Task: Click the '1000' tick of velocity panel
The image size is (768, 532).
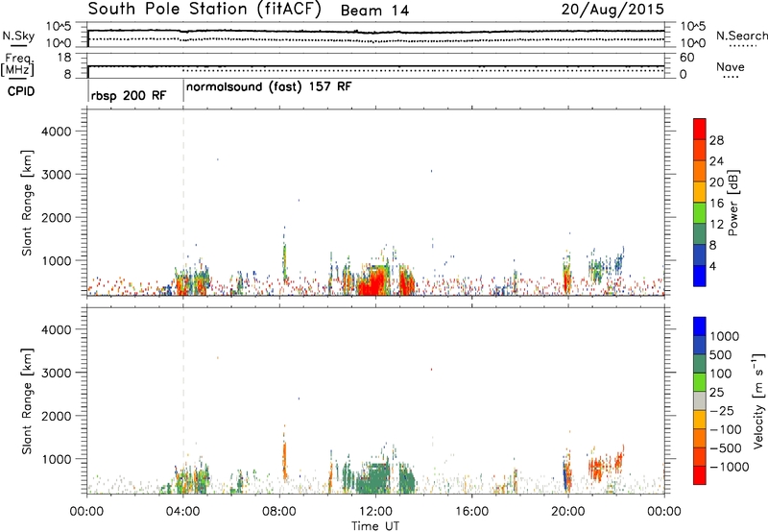Action: [57, 460]
